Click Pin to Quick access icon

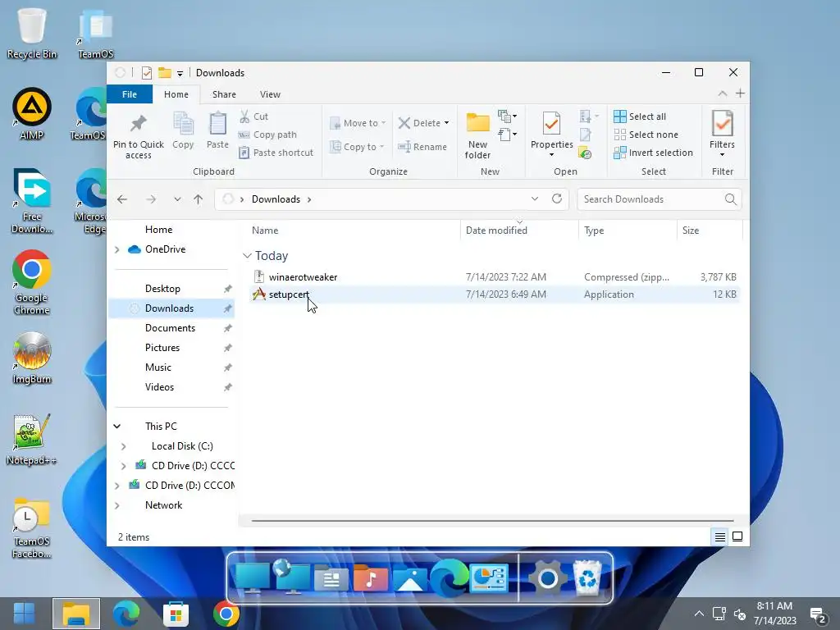click(x=138, y=124)
